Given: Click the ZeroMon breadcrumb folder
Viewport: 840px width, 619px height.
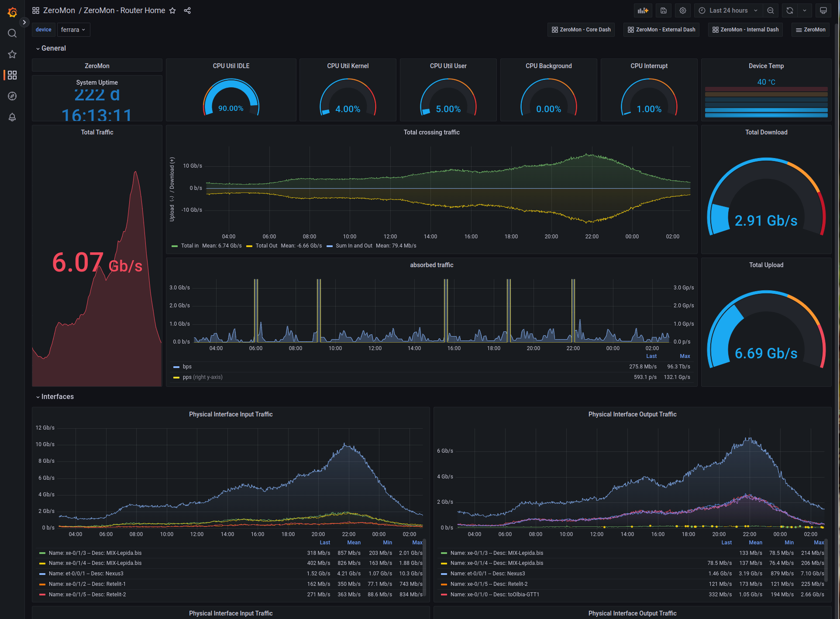Looking at the screenshot, I should click(x=59, y=10).
